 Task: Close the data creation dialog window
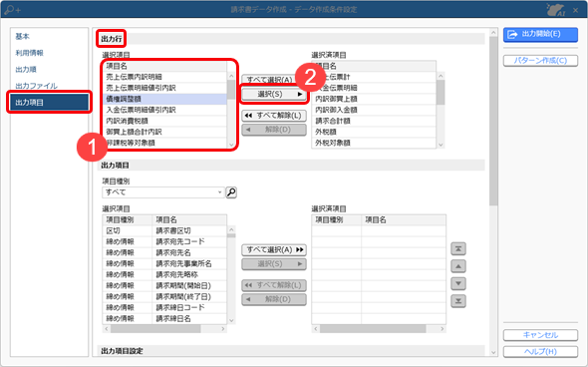[575, 10]
